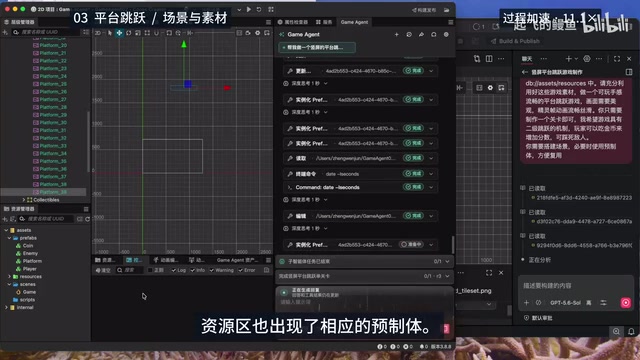640x360 pixels.
Task: Click the preview play button at top
Action: [x=249, y=9]
